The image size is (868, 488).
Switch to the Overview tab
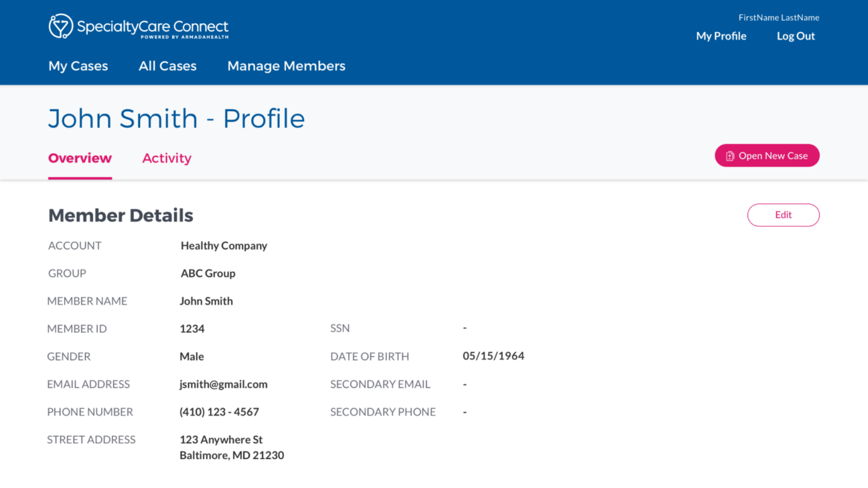click(80, 158)
